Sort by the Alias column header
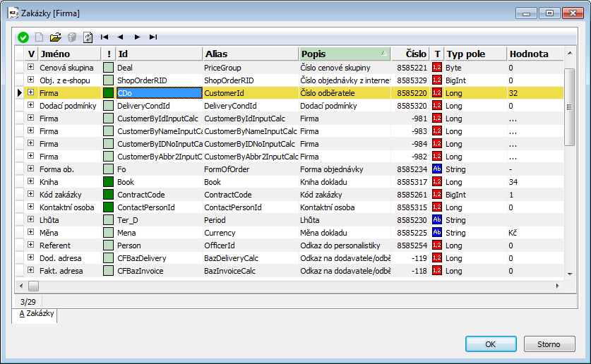Screen dimensions: 591x364 [x=251, y=54]
